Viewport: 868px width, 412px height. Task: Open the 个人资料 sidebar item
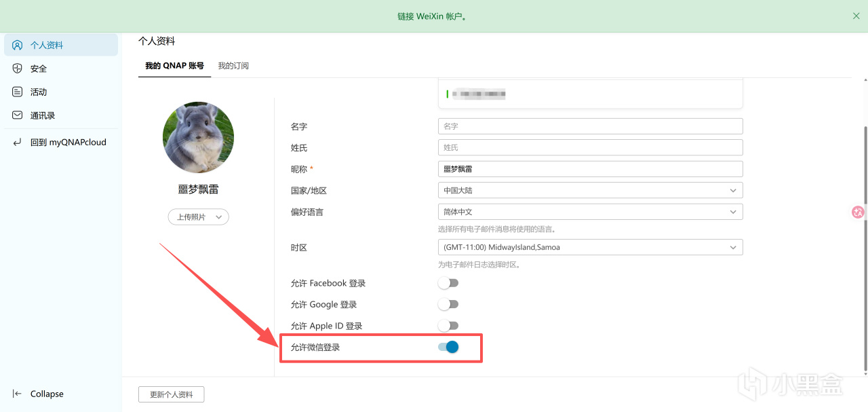pos(61,45)
